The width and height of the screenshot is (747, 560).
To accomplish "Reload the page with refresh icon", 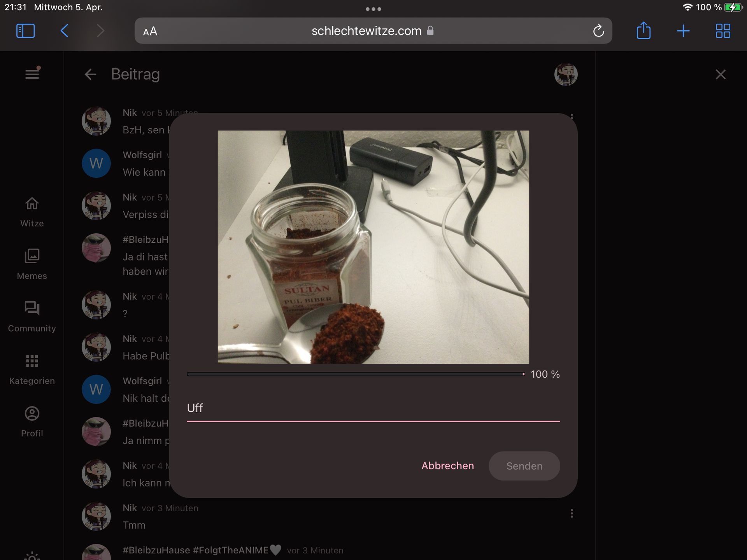I will pyautogui.click(x=598, y=31).
